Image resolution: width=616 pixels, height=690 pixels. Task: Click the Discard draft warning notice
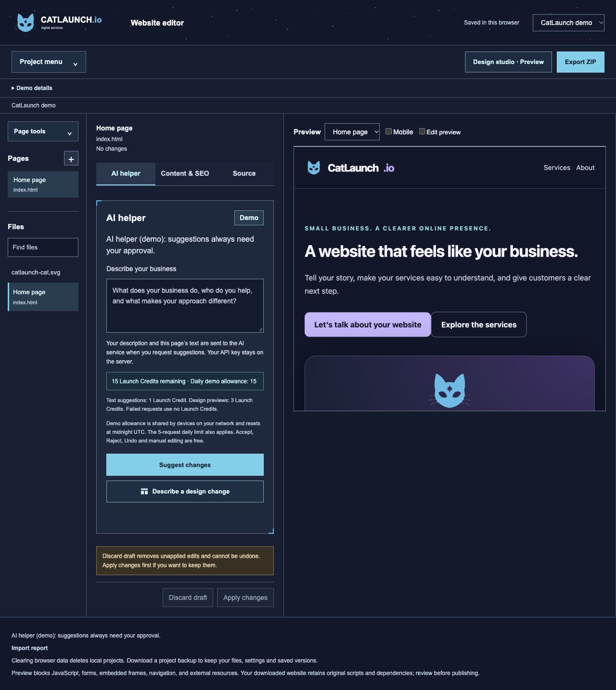pos(185,560)
